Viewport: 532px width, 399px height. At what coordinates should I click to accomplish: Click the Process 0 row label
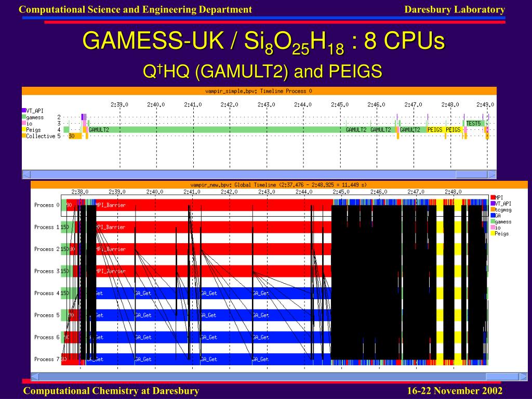click(x=47, y=205)
